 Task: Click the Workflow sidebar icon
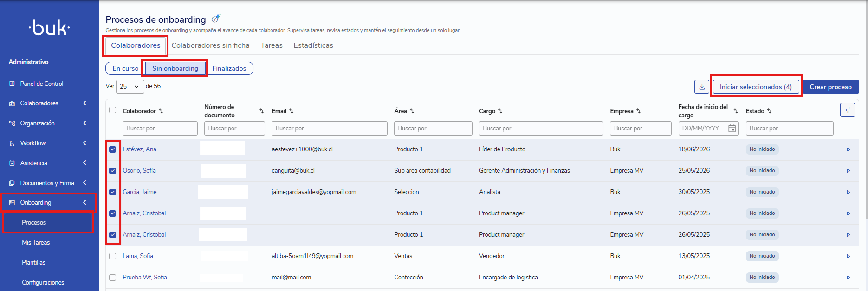click(12, 143)
